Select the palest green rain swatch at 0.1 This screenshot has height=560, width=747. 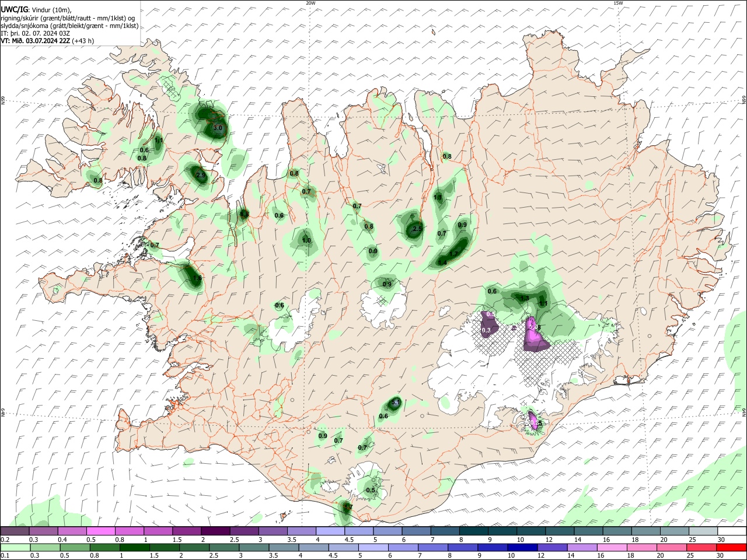[x=15, y=547]
